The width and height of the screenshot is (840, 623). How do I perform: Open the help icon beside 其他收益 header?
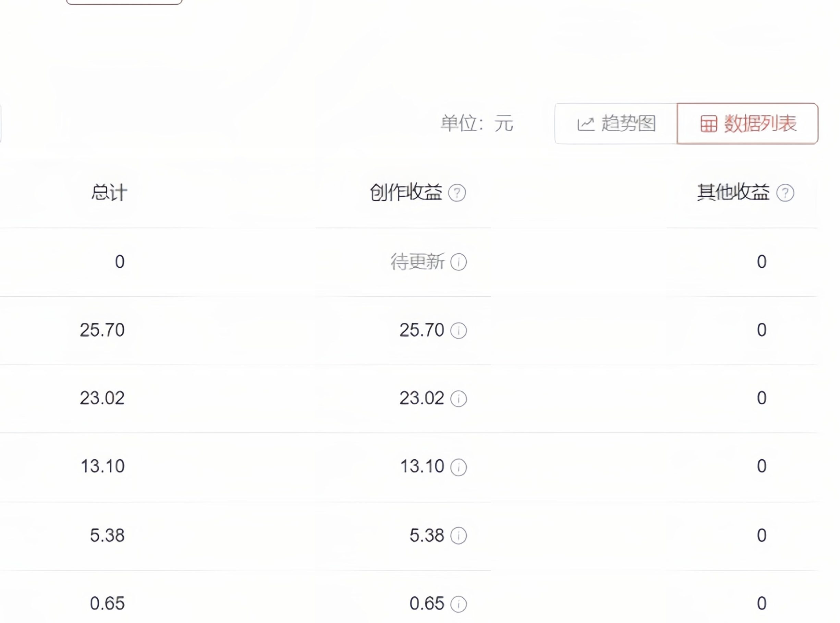786,193
